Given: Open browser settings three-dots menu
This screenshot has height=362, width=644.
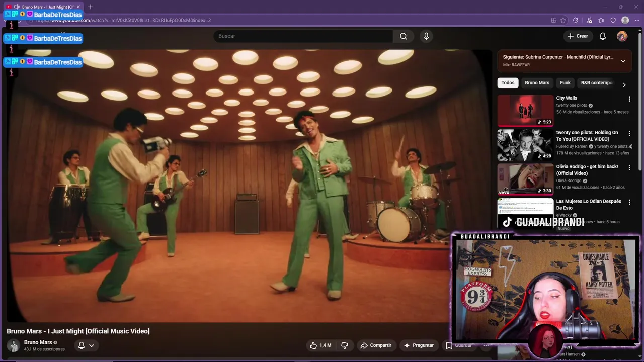Looking at the screenshot, I should [x=637, y=20].
